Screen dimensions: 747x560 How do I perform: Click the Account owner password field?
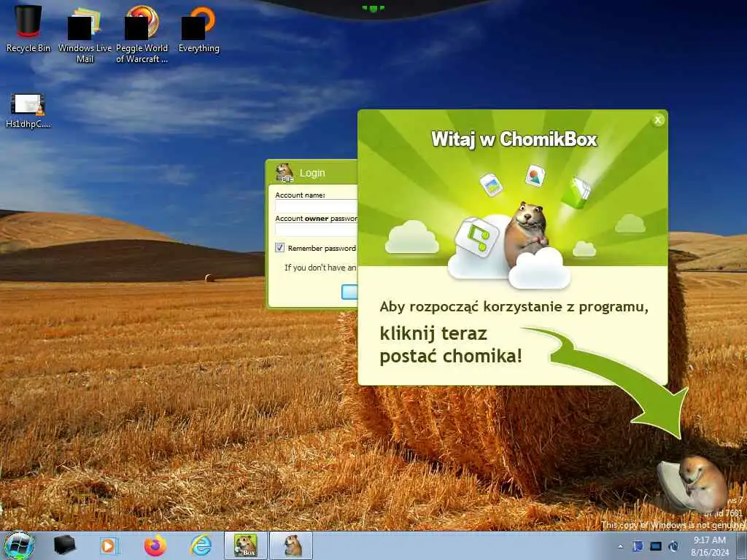pos(316,230)
